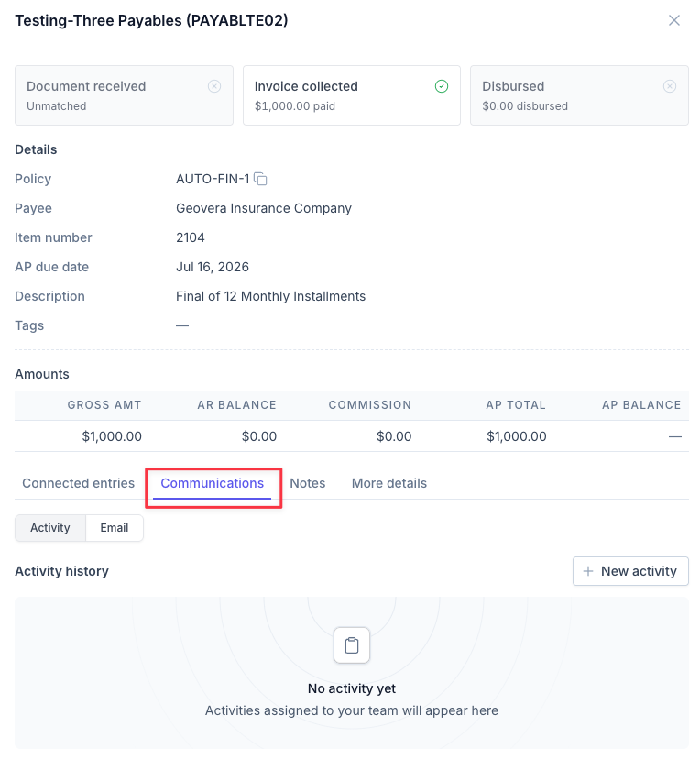Click the Unmatched status text
Image resolution: width=700 pixels, height=782 pixels.
56,106
